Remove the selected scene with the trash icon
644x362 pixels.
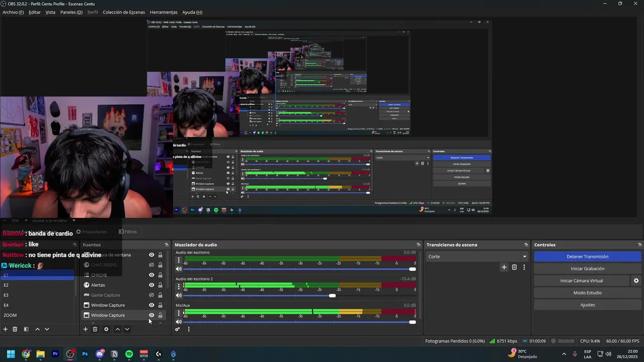click(15, 329)
